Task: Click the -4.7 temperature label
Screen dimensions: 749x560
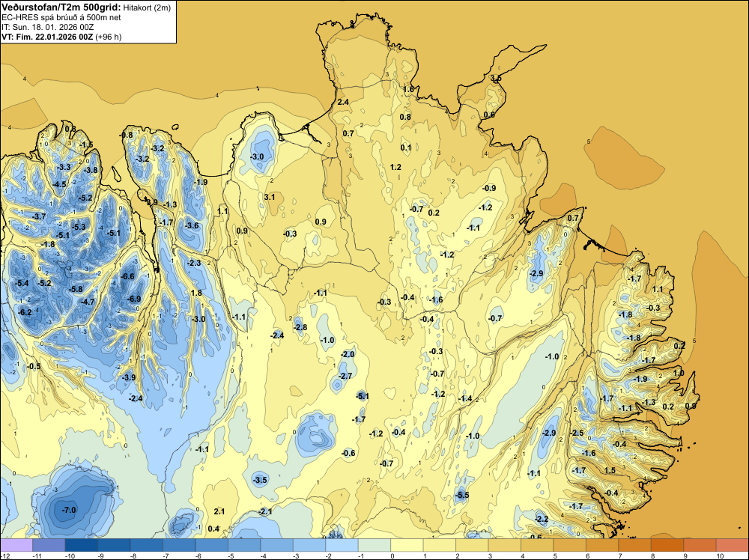Action: (88, 302)
